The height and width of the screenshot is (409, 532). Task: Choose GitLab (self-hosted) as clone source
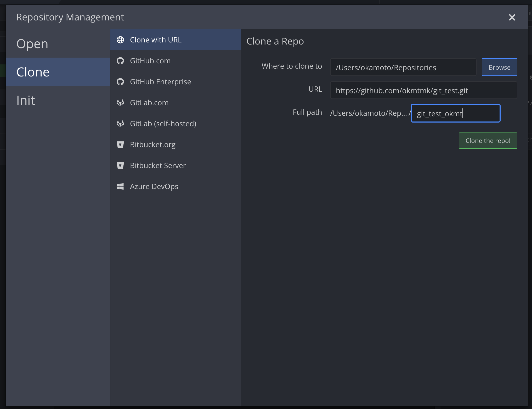click(x=175, y=124)
